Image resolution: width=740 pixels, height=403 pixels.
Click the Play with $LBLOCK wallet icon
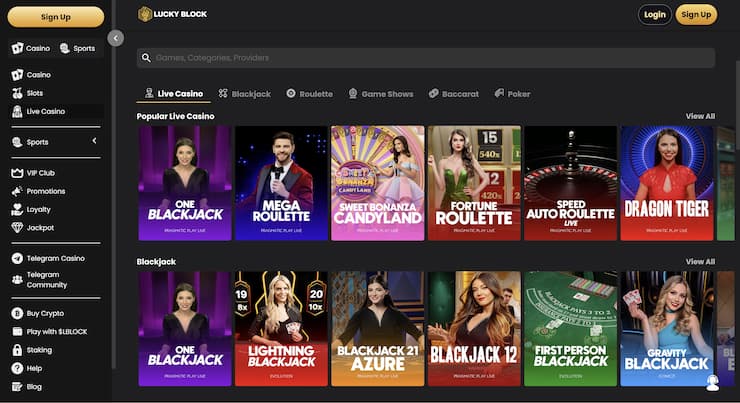(x=17, y=331)
